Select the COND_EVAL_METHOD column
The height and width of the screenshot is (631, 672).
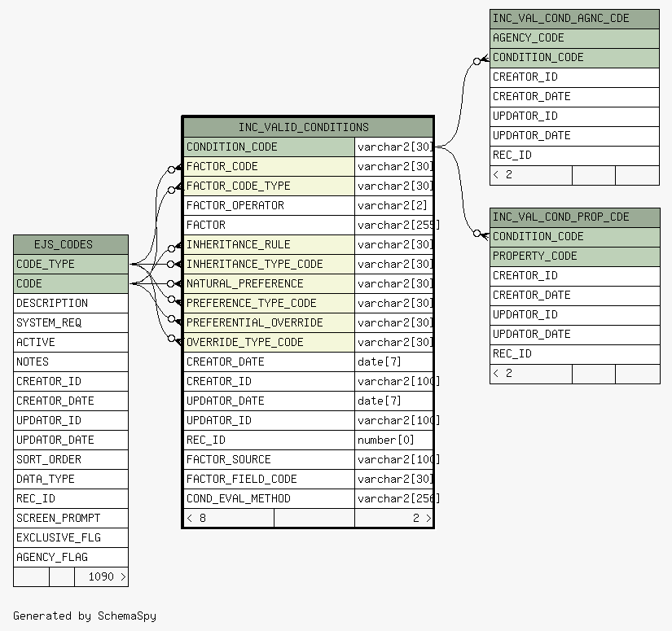pyautogui.click(x=269, y=498)
